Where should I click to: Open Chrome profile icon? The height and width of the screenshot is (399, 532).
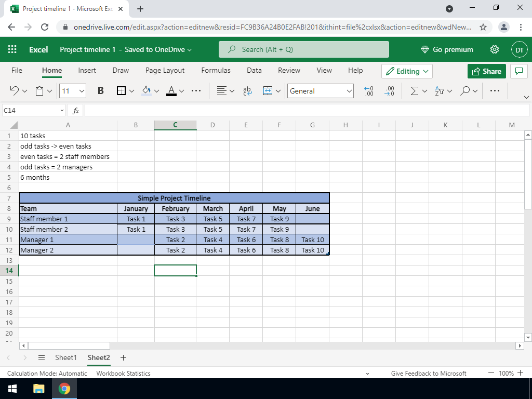tap(504, 27)
